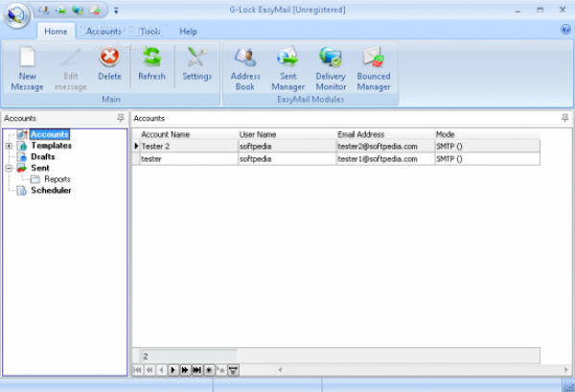Image resolution: width=575 pixels, height=392 pixels.
Task: Collapse the Sent tree node
Action: [9, 169]
